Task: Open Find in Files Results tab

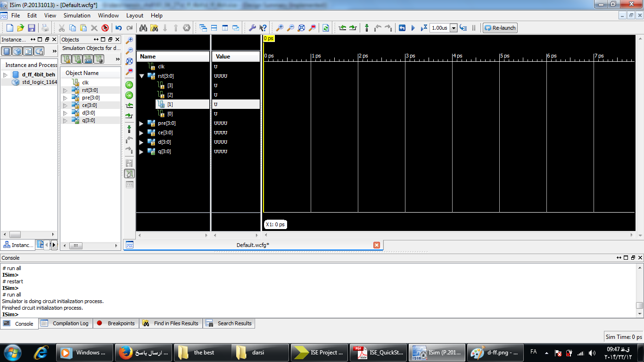Action: (171, 323)
